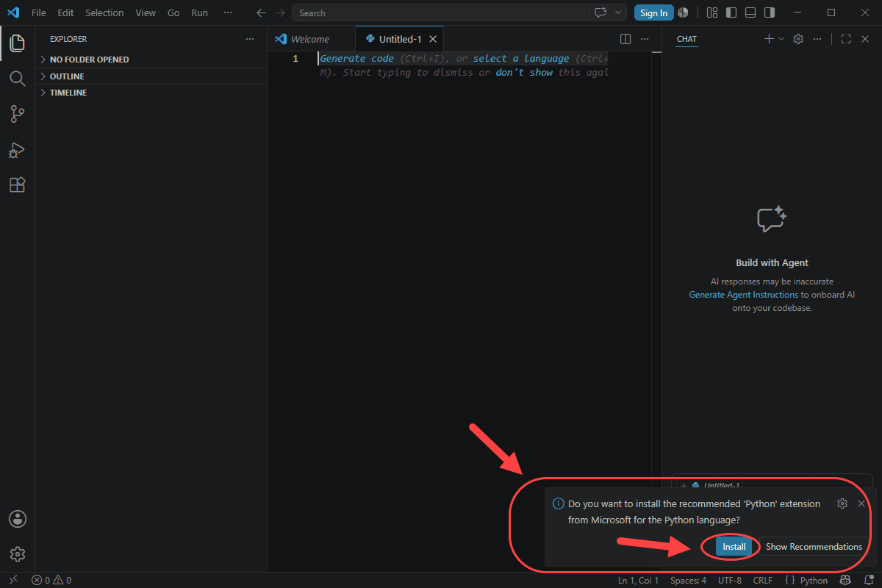Go forward with the right arrow
Screen dimensions: 882x588
tap(280, 12)
